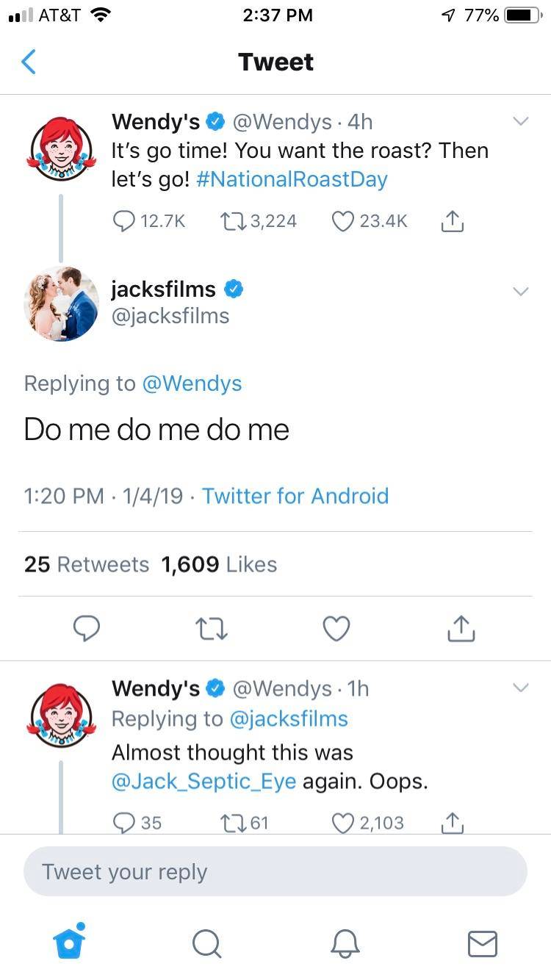Image resolution: width=551 pixels, height=980 pixels.
Task: Expand the menu chevron on jacksfilms' tweet
Action: (521, 292)
